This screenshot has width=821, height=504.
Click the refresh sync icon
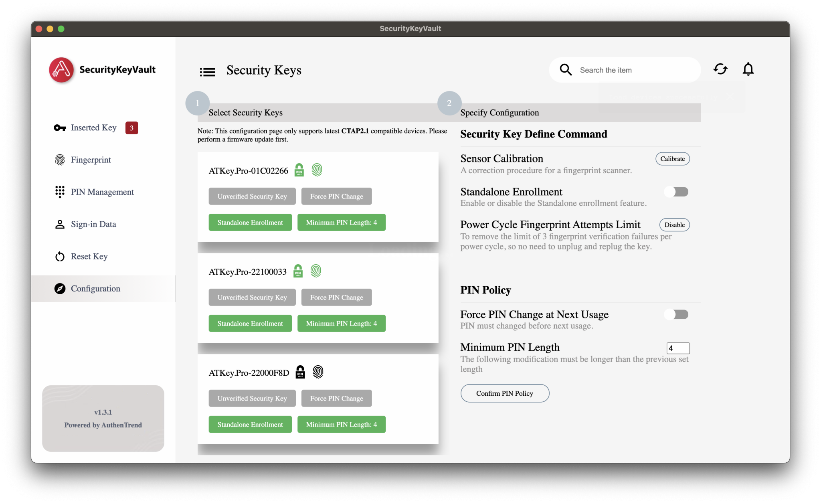click(x=720, y=69)
